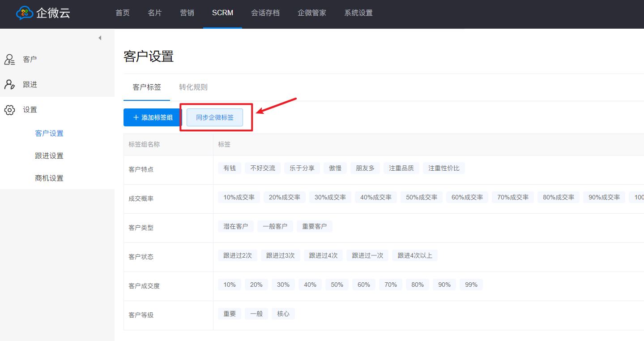This screenshot has height=341, width=644.
Task: Select 客户设置 in the sidebar submenu
Action: point(49,134)
